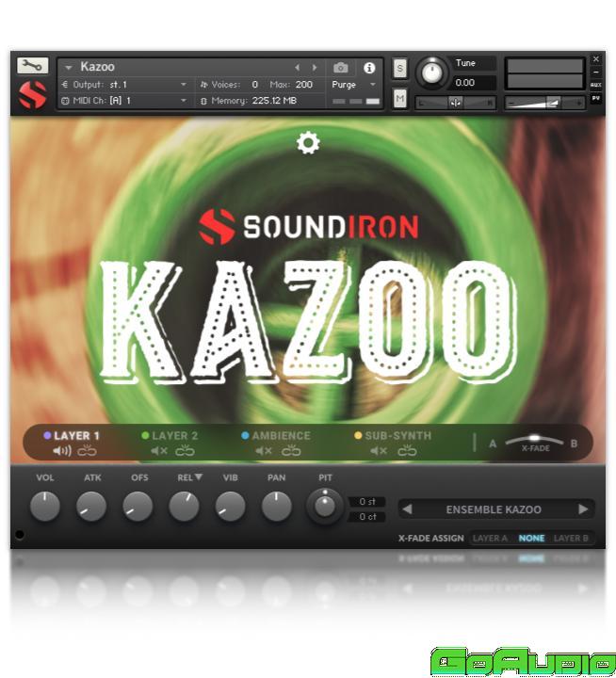Image resolution: width=616 pixels, height=678 pixels.
Task: Toggle the Solo S button
Action: [399, 68]
